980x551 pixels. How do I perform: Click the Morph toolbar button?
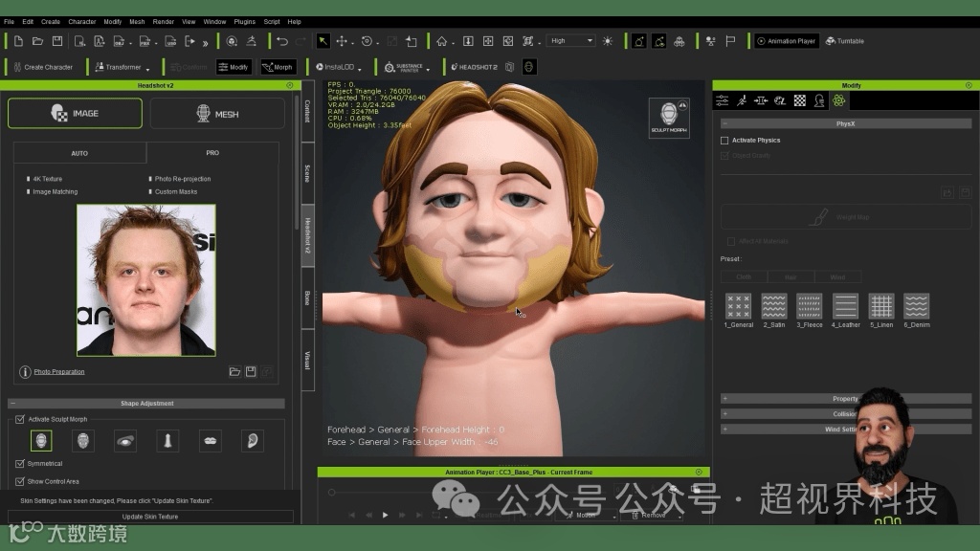278,67
